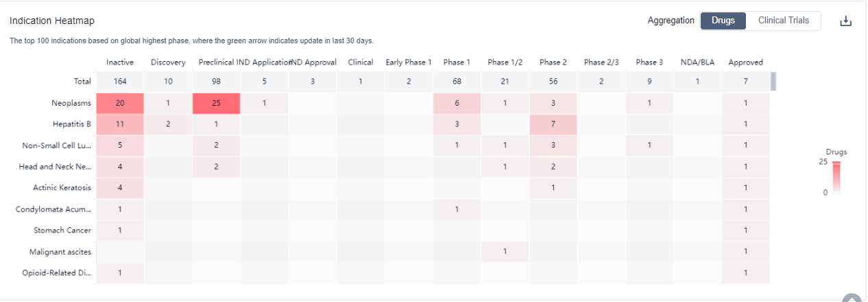Click the Inactive column header
The height and width of the screenshot is (302, 868).
120,62
